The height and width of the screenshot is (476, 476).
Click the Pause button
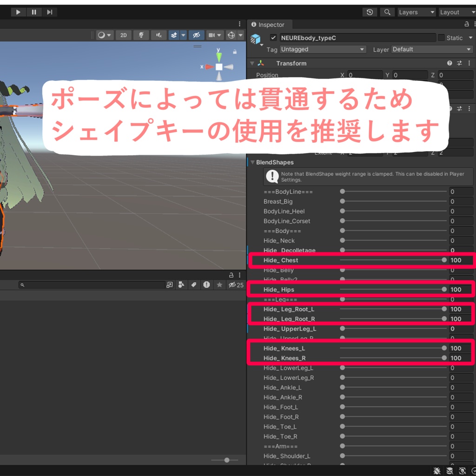(x=34, y=12)
